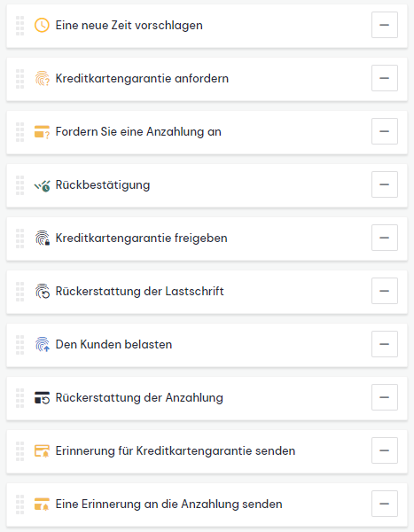414x532 pixels.
Task: Click the checkmark-clock icon for Rückbestätigung
Action: tap(42, 185)
